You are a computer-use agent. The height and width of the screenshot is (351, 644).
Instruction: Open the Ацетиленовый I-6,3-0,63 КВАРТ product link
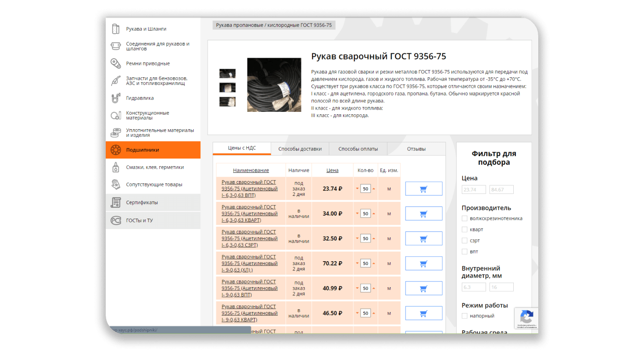tap(249, 214)
